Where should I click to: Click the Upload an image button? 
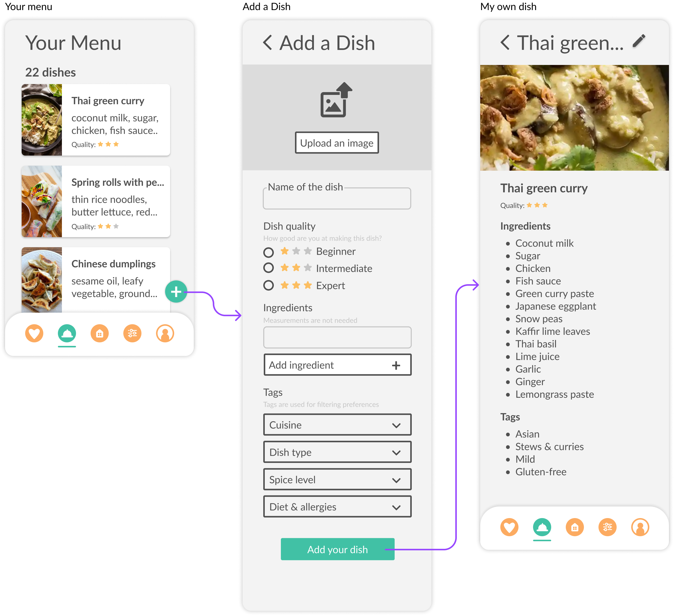(x=336, y=143)
